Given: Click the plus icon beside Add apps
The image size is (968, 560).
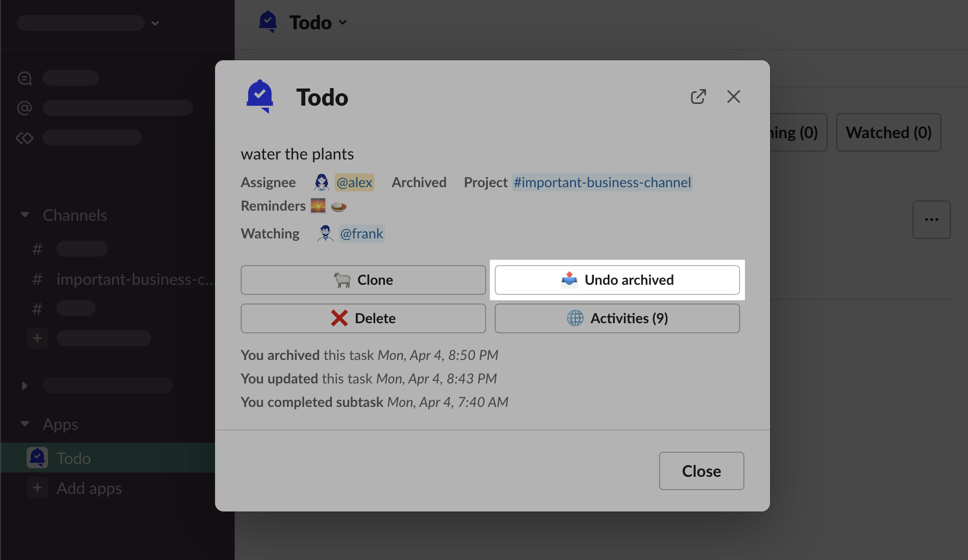Looking at the screenshot, I should [x=37, y=488].
